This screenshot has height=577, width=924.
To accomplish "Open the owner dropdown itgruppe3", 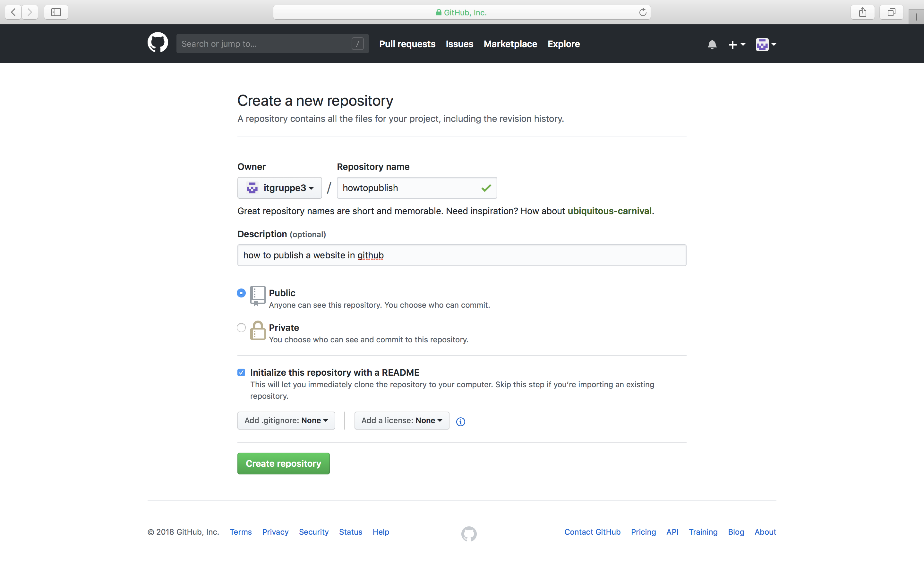I will (279, 188).
